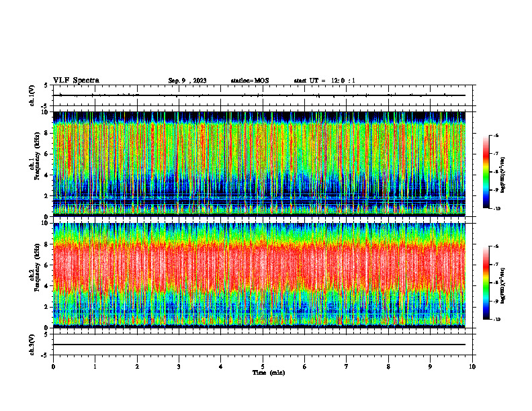Click the "10" tick label on time axis
Image resolution: width=532 pixels, height=411 pixels.
pyautogui.click(x=472, y=367)
